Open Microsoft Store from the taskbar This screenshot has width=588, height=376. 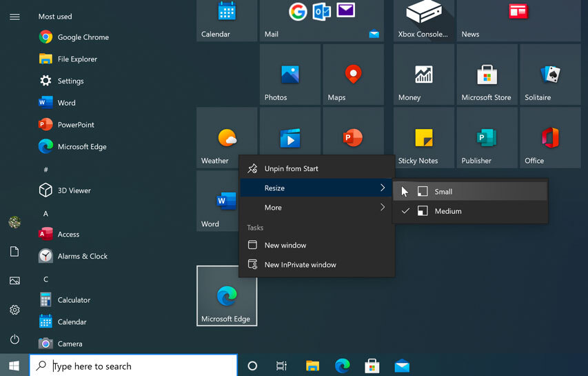click(372, 366)
